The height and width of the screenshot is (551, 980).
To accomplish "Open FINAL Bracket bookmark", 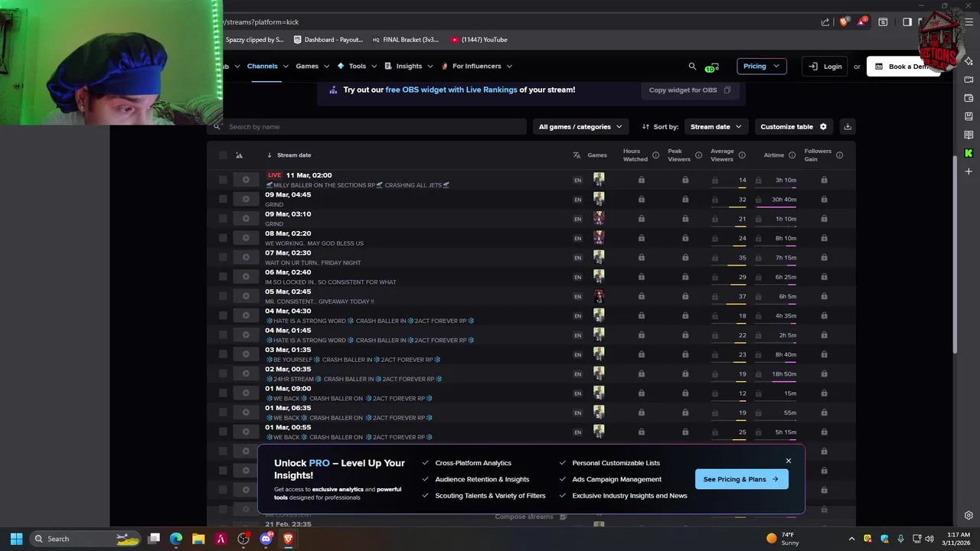I will click(x=406, y=40).
